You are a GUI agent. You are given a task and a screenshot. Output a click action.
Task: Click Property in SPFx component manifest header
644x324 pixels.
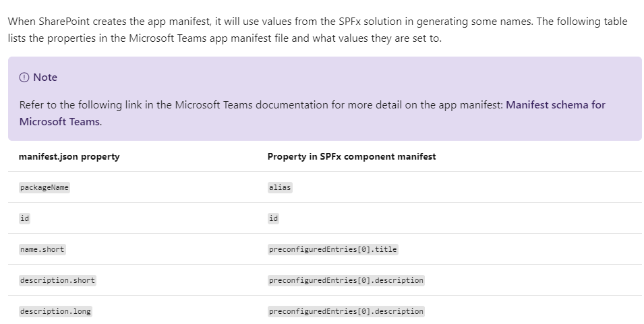click(x=351, y=157)
